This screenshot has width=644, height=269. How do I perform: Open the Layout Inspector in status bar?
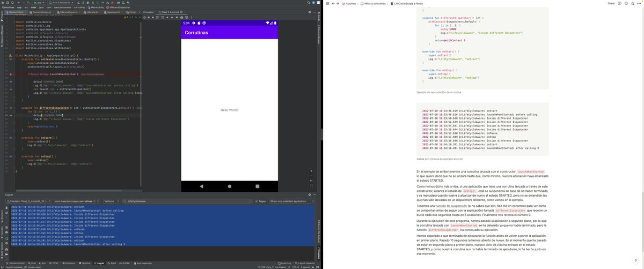coord(306,263)
